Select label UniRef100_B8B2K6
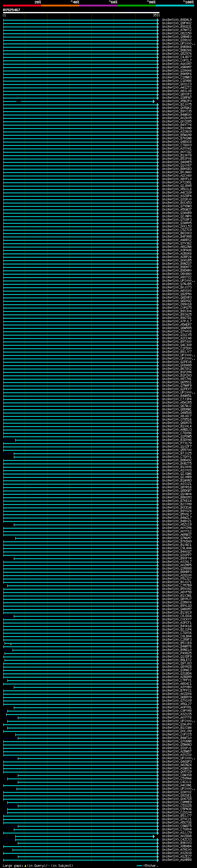The width and height of the screenshot is (197, 868). coord(177,50)
